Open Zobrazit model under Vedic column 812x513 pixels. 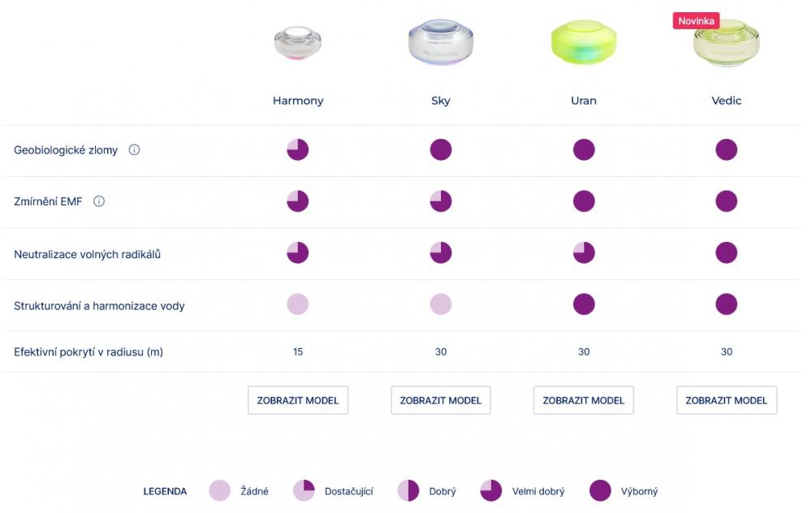point(726,400)
